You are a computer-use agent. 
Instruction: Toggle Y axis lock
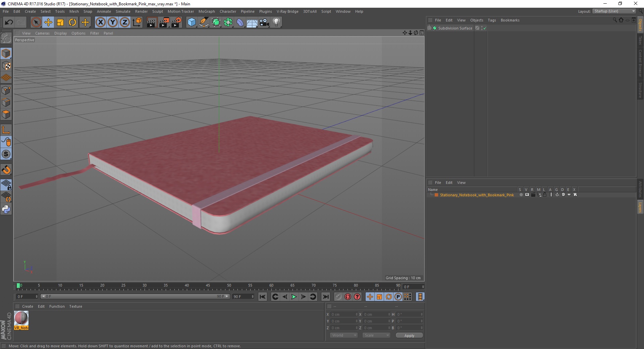click(x=113, y=22)
